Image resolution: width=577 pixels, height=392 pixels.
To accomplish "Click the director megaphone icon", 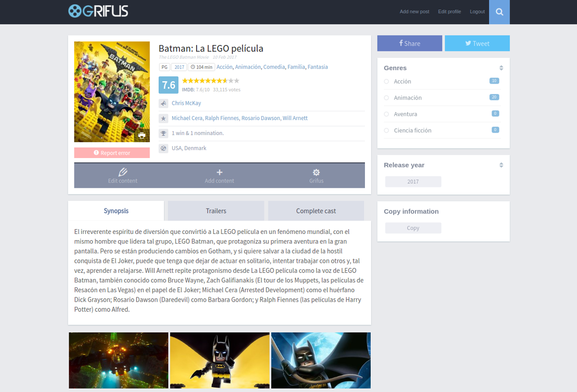I will [163, 103].
